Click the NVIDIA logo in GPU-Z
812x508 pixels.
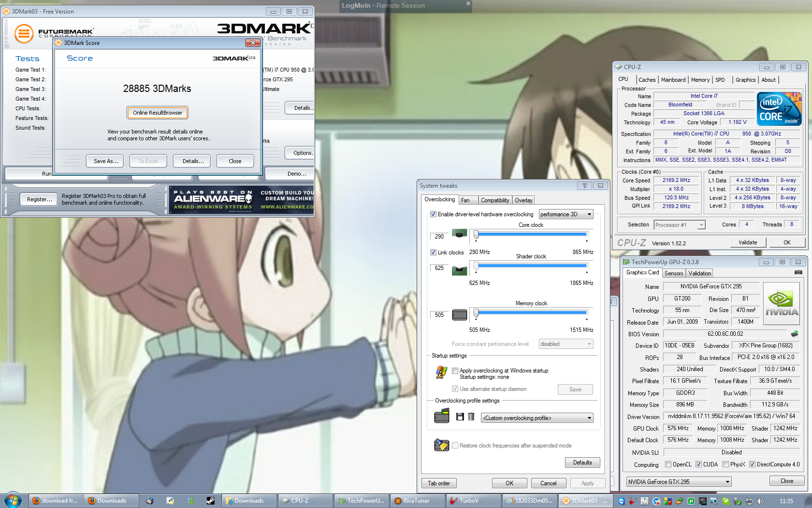click(781, 303)
